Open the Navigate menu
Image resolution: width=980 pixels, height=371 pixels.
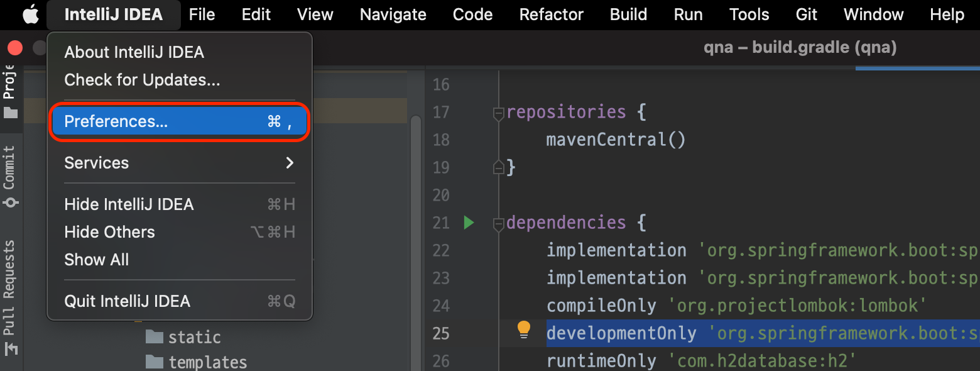coord(393,14)
